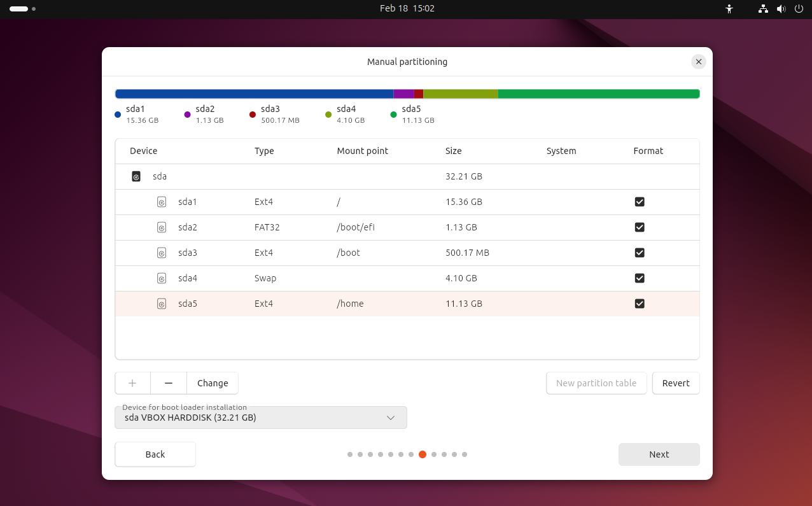Click the partition icon beside sda2
This screenshot has width=812, height=506.
(x=162, y=227)
